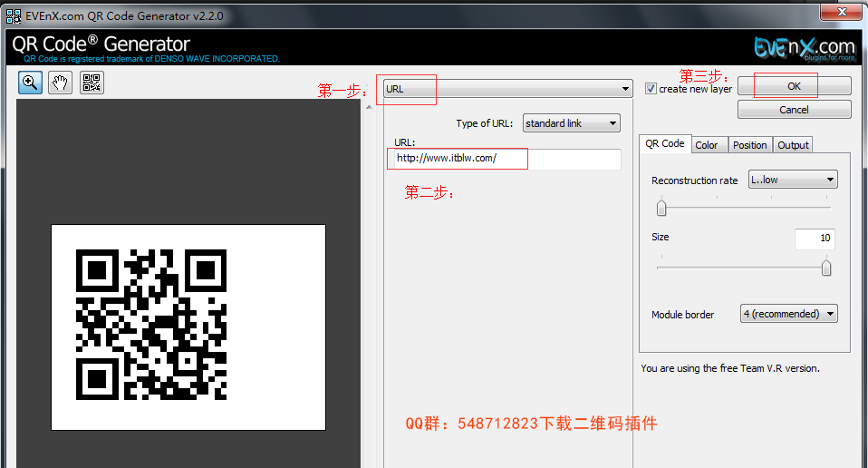The width and height of the screenshot is (868, 468).
Task: Open the Position tab
Action: tap(750, 145)
